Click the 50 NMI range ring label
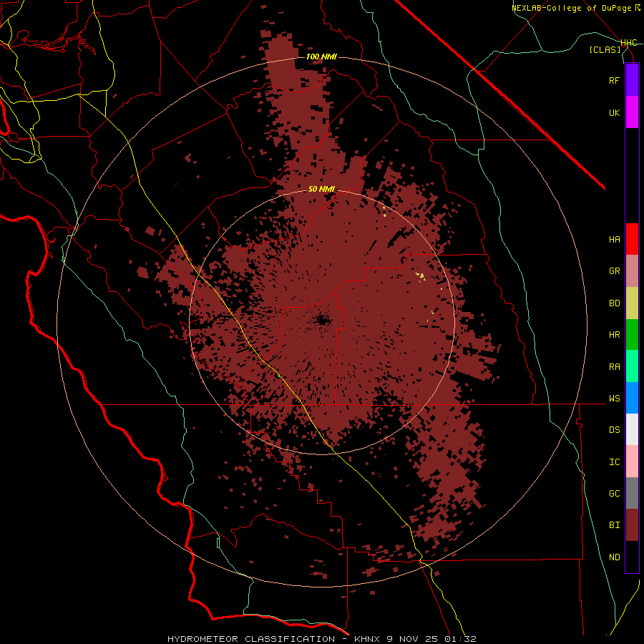The width and height of the screenshot is (644, 644). coord(321,189)
